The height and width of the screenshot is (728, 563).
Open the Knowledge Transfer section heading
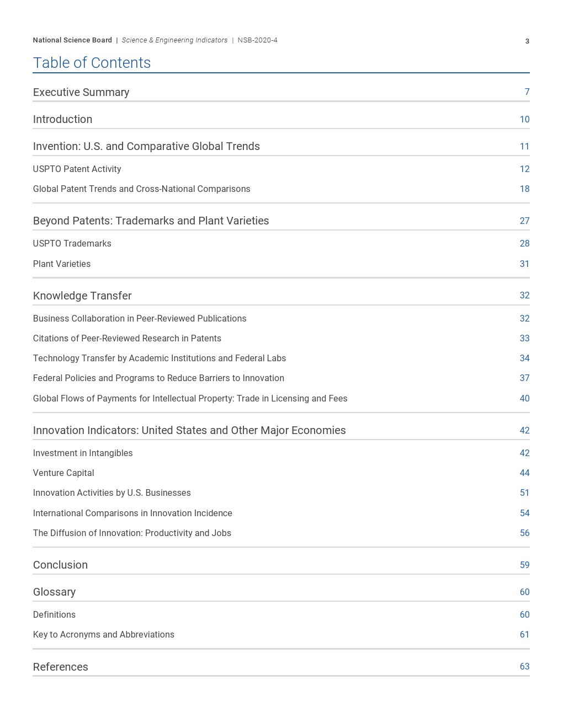[x=82, y=296]
